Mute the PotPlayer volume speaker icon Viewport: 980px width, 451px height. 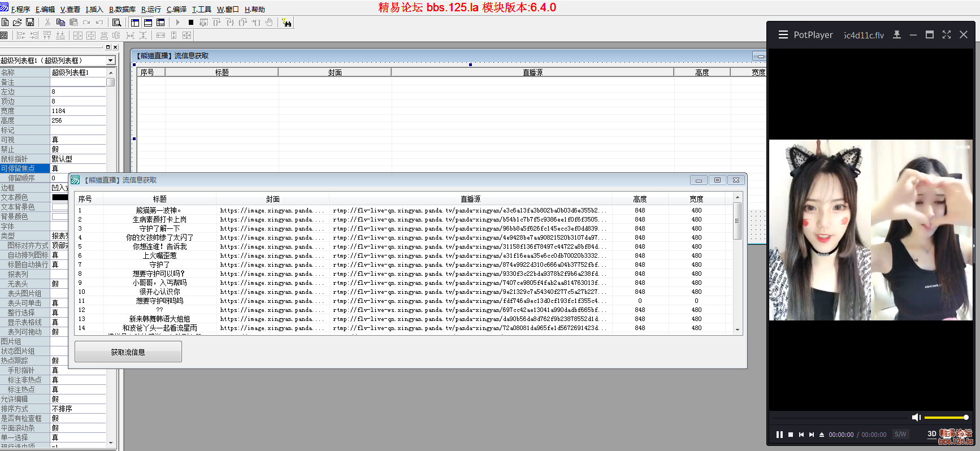(916, 417)
